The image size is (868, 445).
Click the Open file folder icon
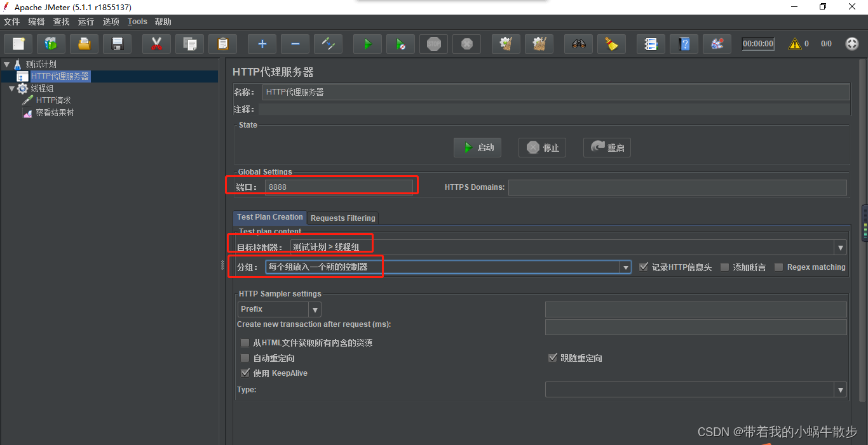(x=84, y=44)
